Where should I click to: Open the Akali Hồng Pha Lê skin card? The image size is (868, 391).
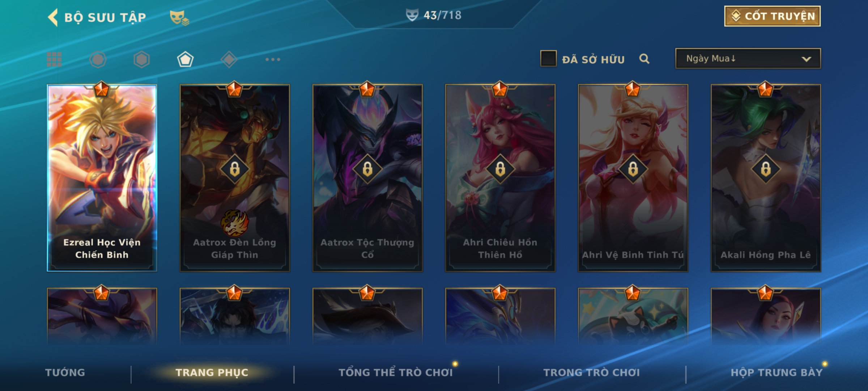pos(766,178)
